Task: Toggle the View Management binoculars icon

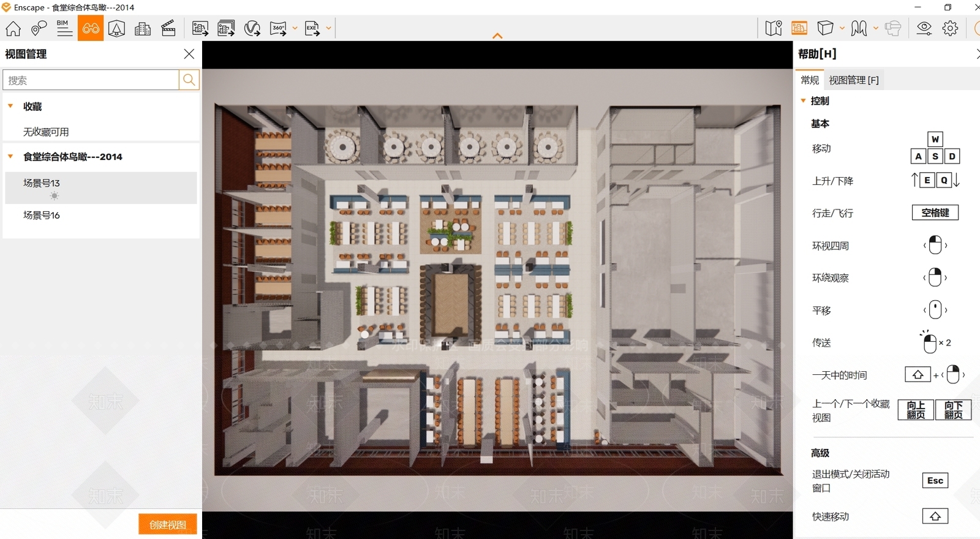Action: [x=91, y=28]
